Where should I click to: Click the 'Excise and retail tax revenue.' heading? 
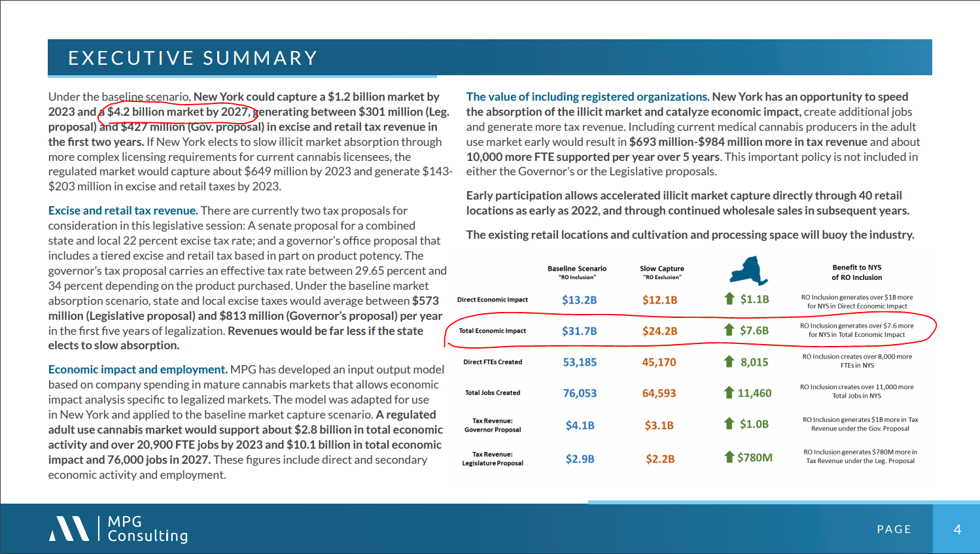click(123, 211)
